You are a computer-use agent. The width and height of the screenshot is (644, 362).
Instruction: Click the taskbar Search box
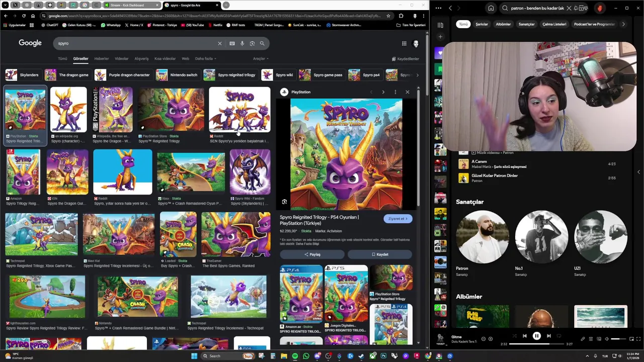[x=228, y=356]
